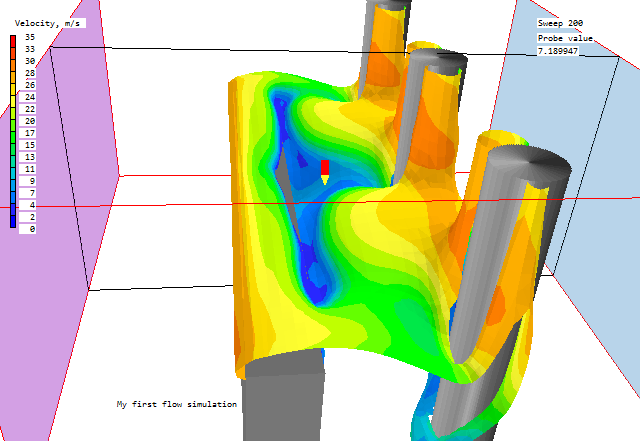
Task: Click the green middle section of the color bar
Action: tap(12, 138)
